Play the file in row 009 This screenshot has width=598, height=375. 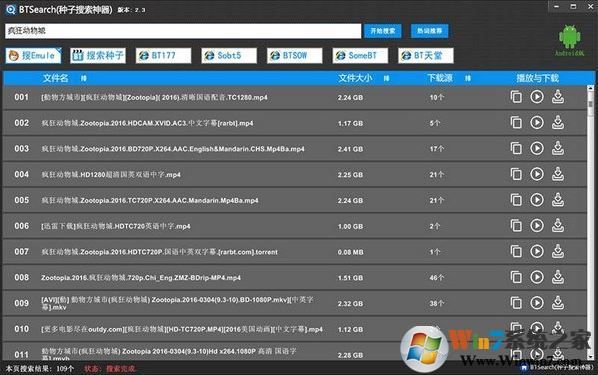coord(537,303)
